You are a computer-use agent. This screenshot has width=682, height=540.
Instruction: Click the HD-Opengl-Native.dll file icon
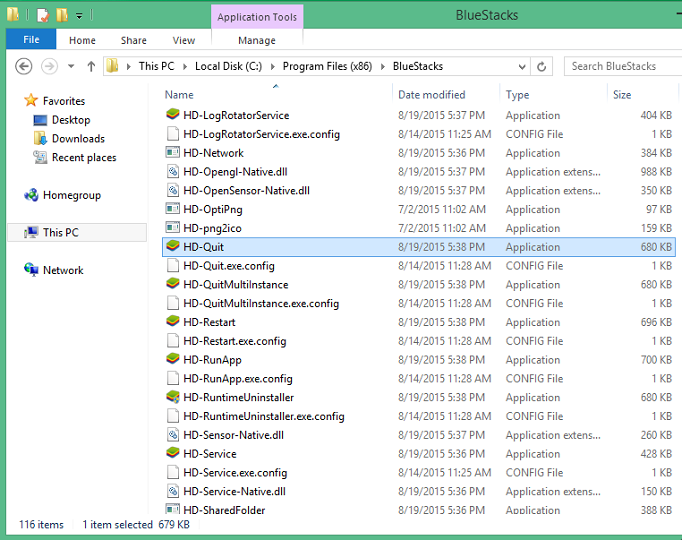pos(173,171)
